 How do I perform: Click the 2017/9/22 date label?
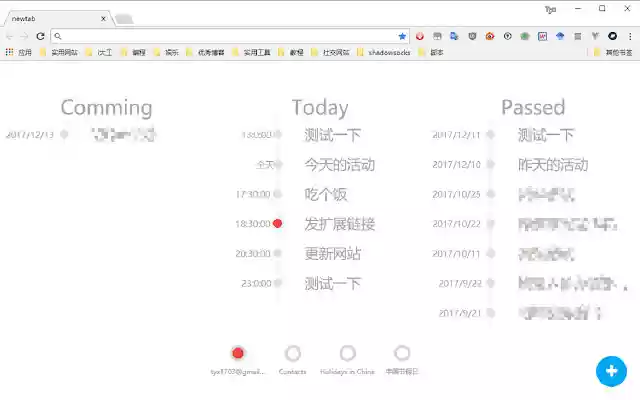(x=460, y=283)
